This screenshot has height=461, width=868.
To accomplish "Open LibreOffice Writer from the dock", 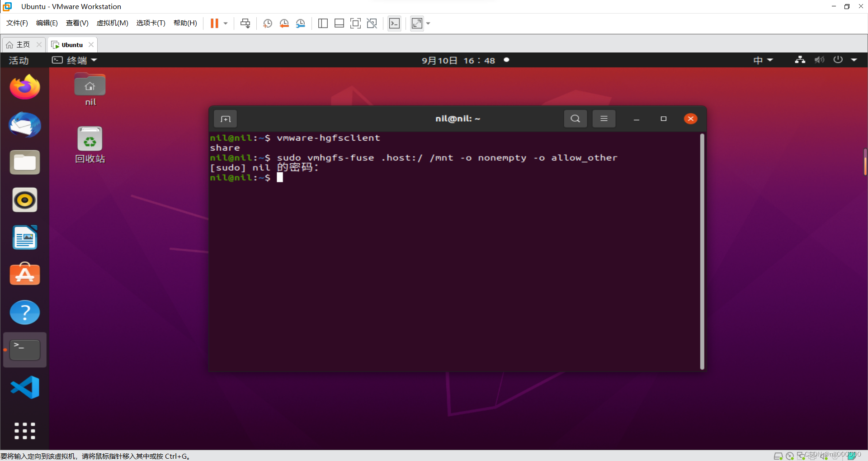I will click(25, 238).
